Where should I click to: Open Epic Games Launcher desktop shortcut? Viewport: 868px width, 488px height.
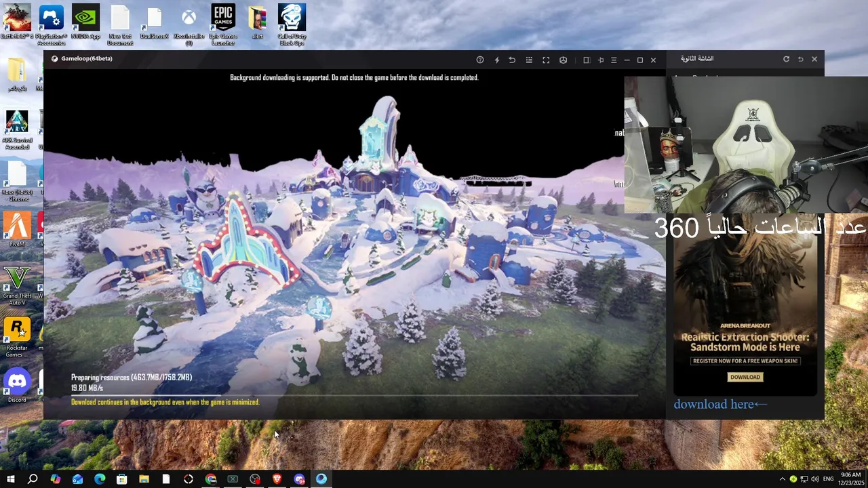coord(222,24)
